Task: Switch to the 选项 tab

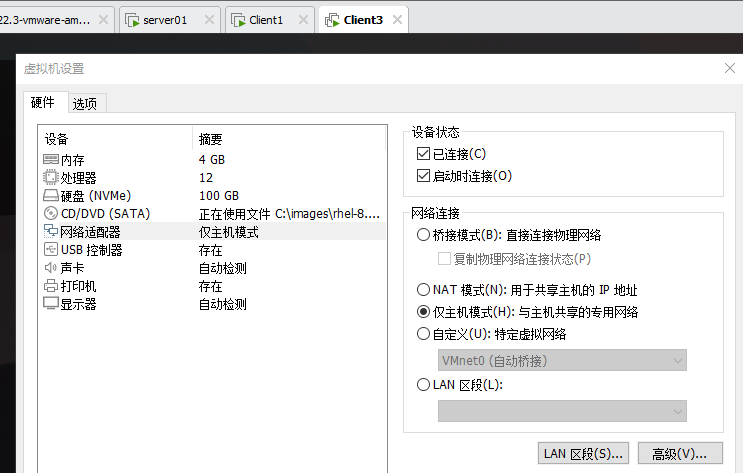Action: click(85, 104)
